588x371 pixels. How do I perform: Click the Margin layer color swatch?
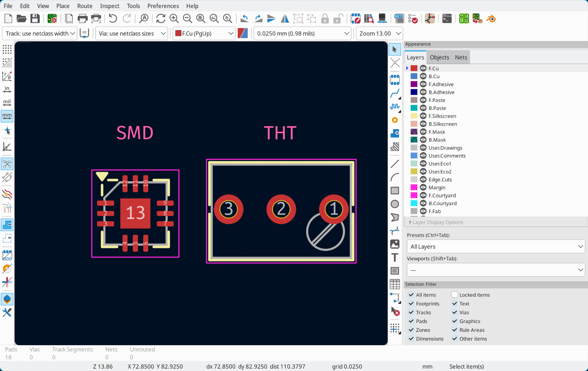414,188
